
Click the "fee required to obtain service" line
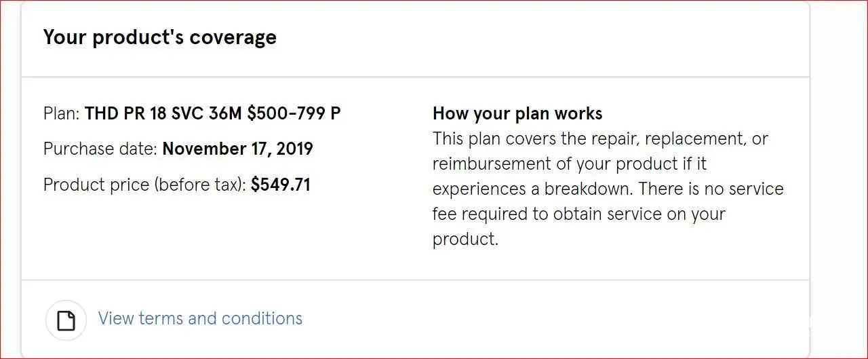click(578, 214)
